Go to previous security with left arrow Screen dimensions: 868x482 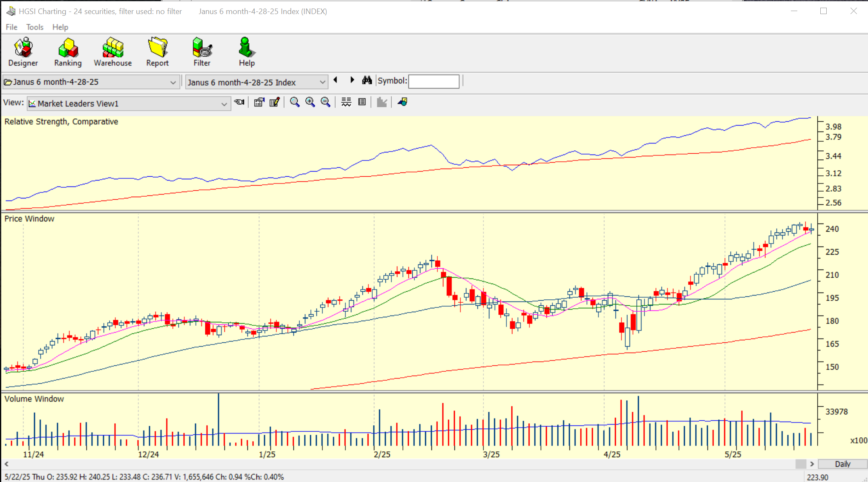(x=336, y=80)
